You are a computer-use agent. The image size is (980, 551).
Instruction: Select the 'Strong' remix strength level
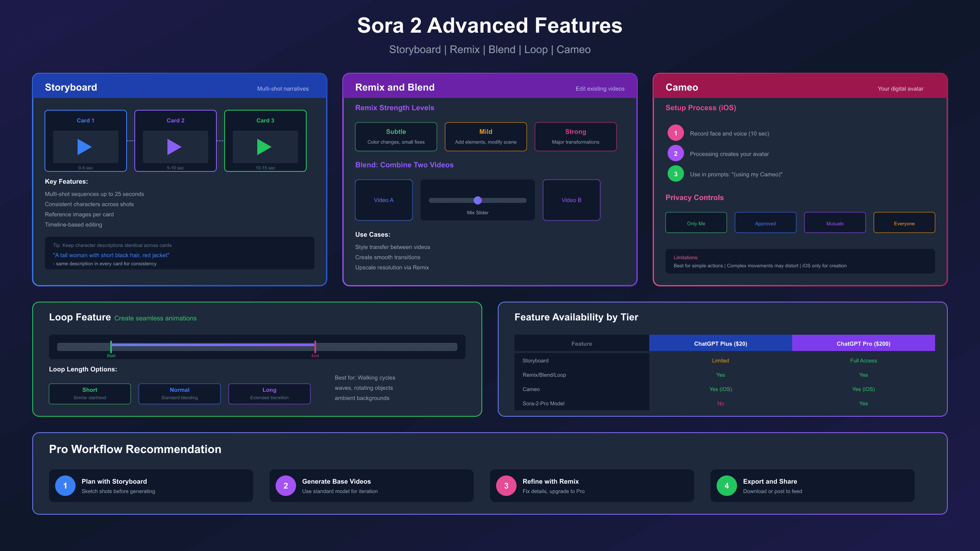575,136
